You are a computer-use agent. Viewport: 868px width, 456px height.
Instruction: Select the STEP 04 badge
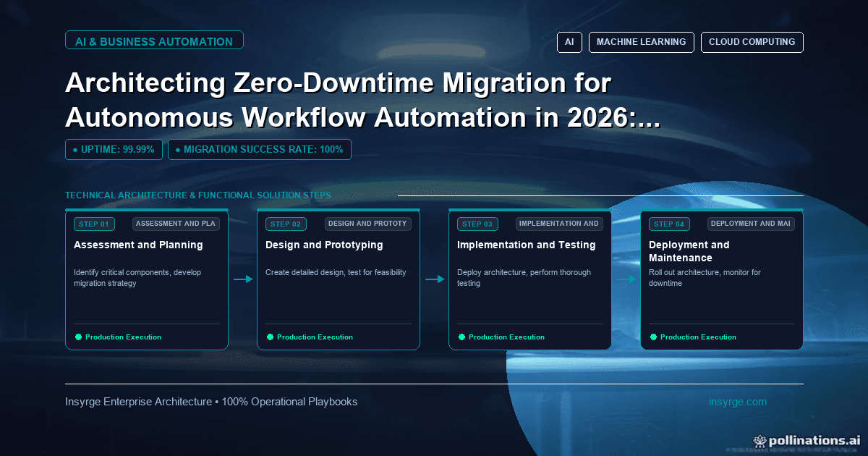click(669, 224)
